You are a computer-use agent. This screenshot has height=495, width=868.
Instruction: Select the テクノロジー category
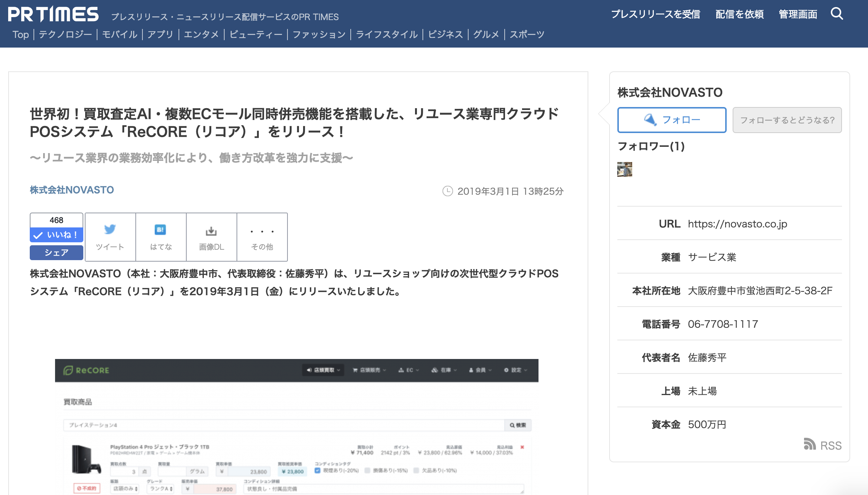point(65,35)
